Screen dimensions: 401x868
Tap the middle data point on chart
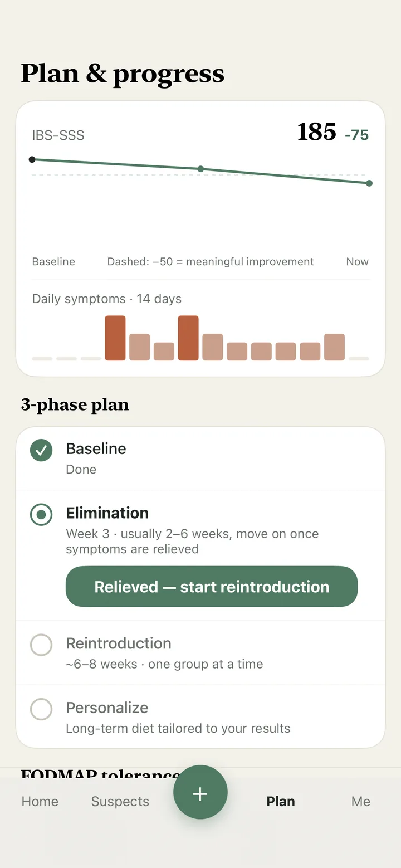tap(200, 169)
